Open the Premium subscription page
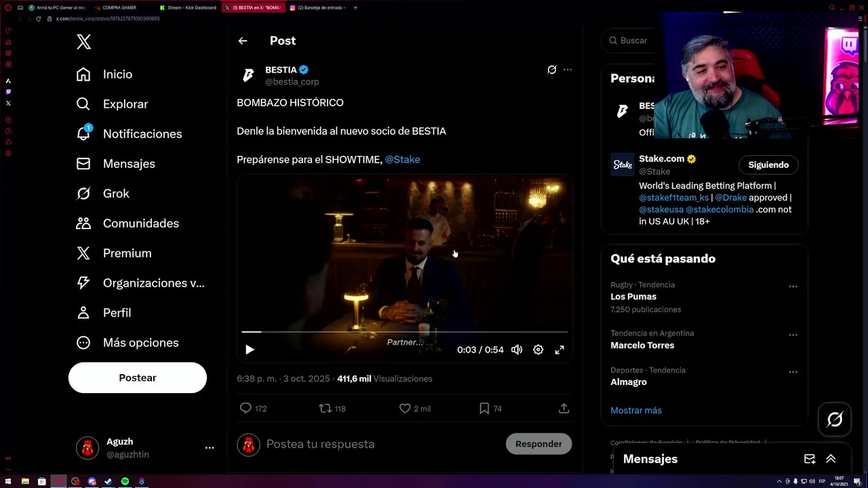This screenshot has height=488, width=868. click(x=114, y=253)
